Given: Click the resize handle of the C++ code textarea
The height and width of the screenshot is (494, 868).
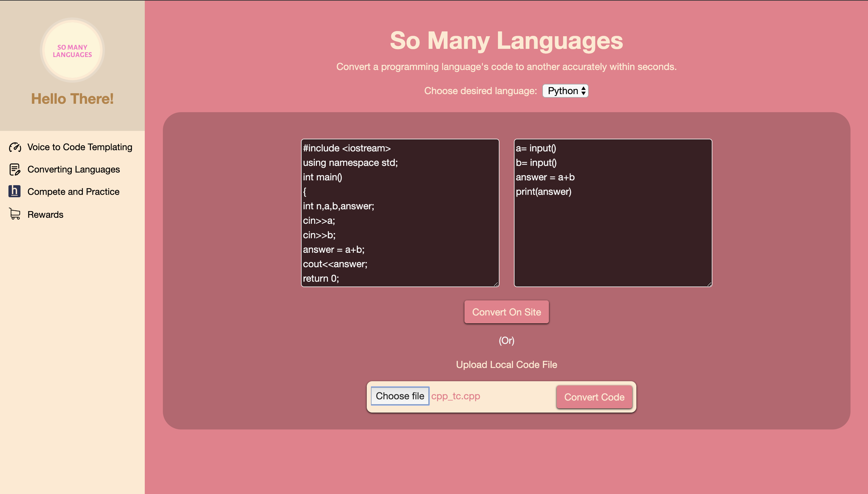Looking at the screenshot, I should 496,284.
